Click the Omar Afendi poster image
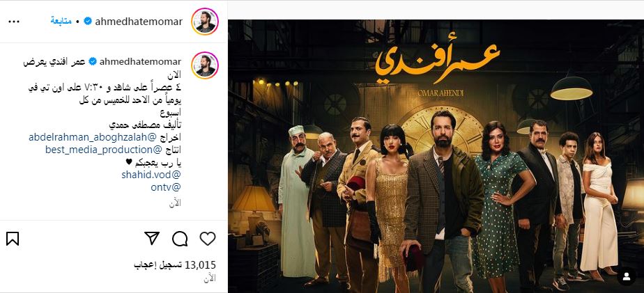The width and height of the screenshot is (644, 293). pyautogui.click(x=436, y=156)
